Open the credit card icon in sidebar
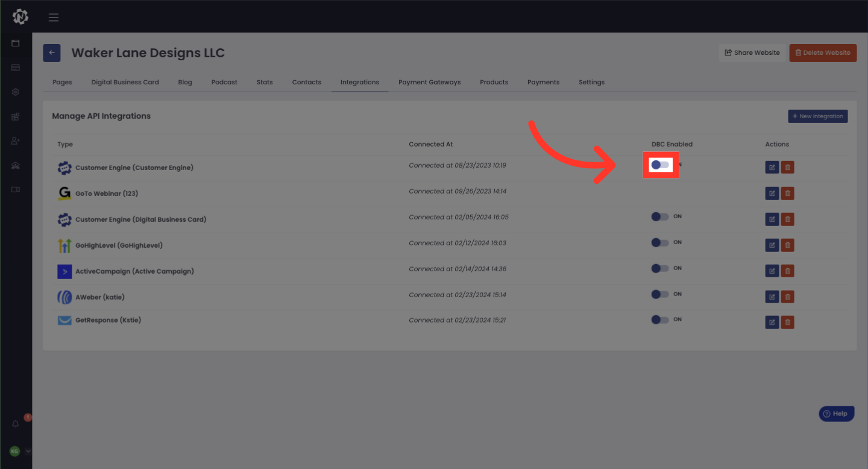The width and height of the screenshot is (868, 469). tap(16, 68)
